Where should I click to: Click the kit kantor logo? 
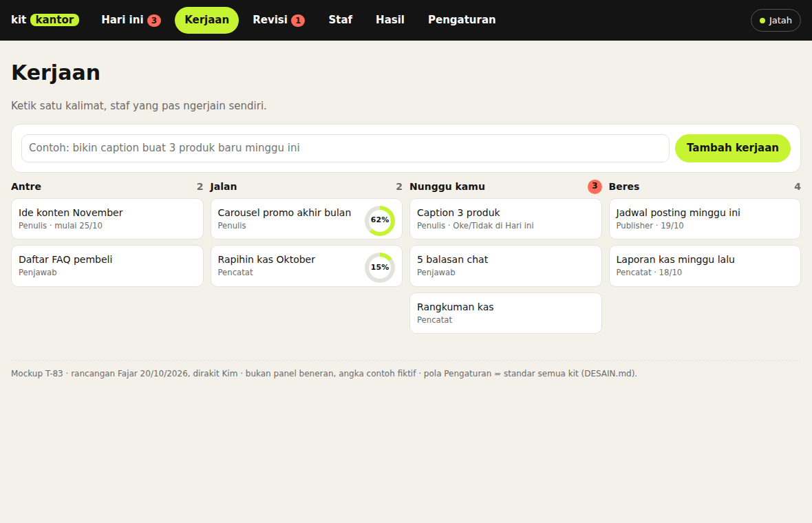click(45, 20)
